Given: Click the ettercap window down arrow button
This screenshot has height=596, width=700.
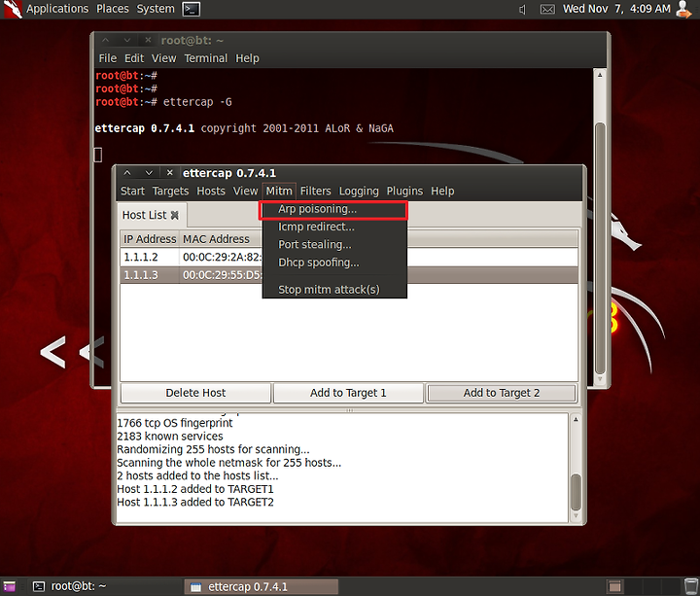Looking at the screenshot, I should tap(149, 173).
